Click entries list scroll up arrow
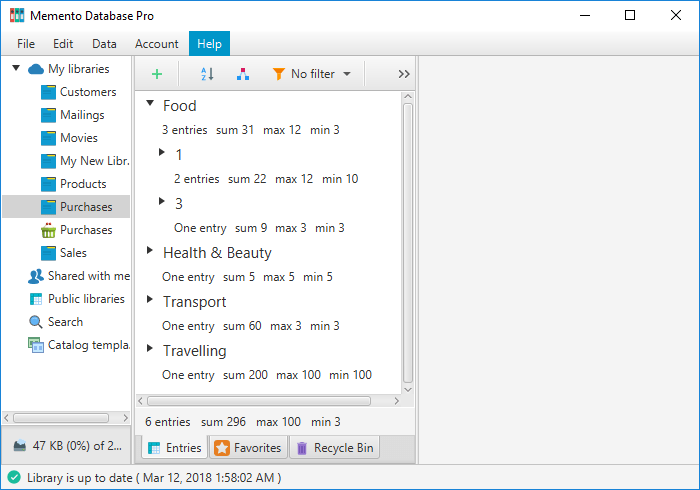700x490 pixels. (x=408, y=96)
